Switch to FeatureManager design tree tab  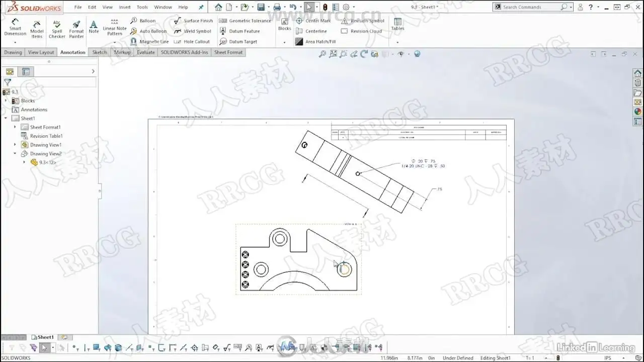(x=10, y=71)
